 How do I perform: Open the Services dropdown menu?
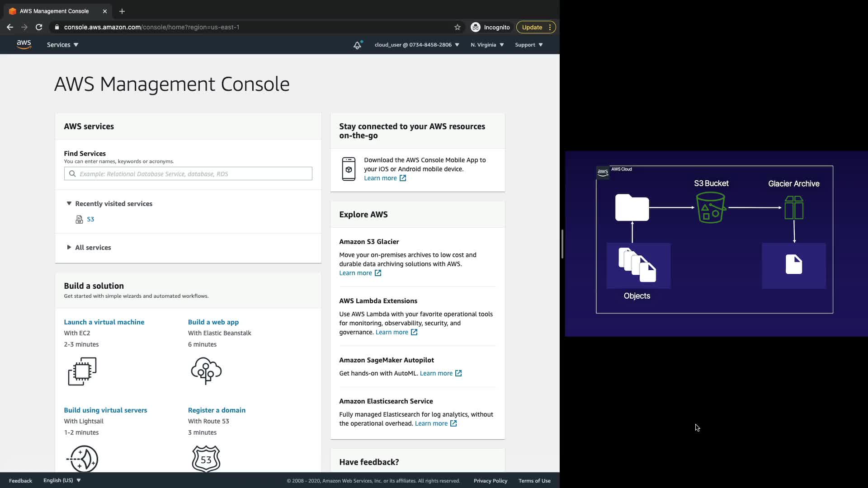point(62,45)
